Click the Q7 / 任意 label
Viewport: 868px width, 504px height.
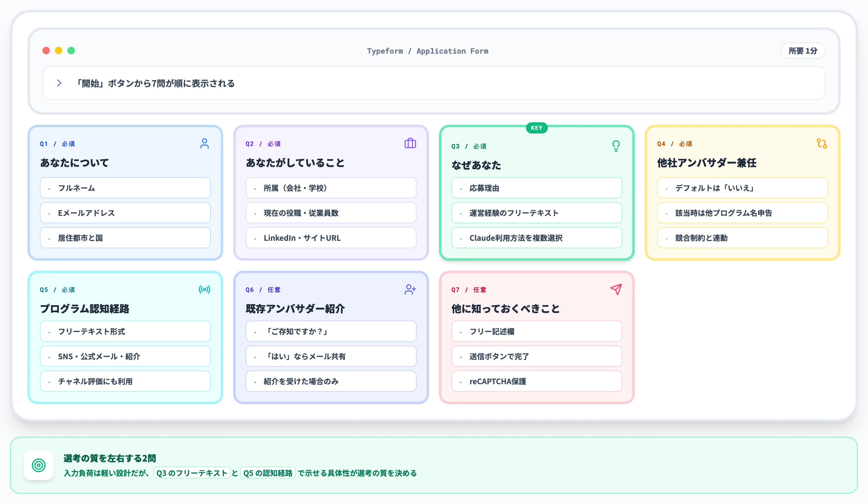(469, 290)
